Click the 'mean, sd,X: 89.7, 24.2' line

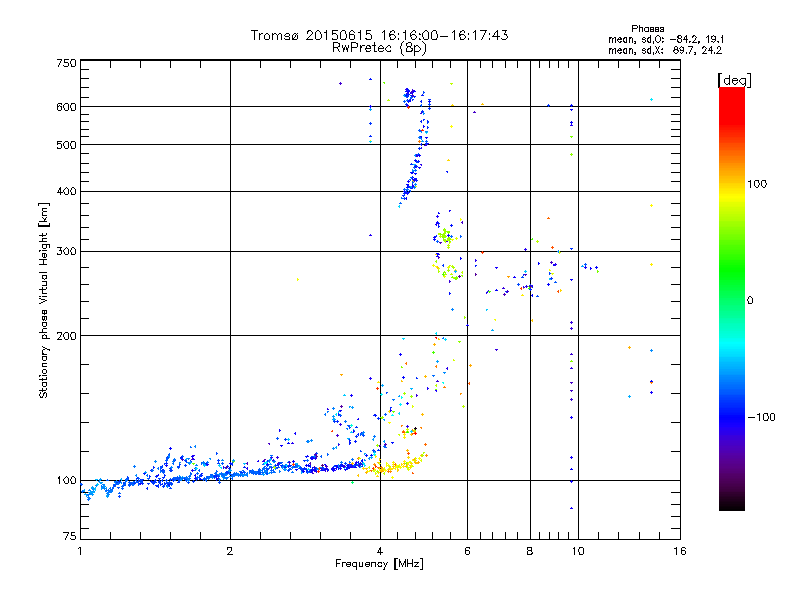(665, 50)
